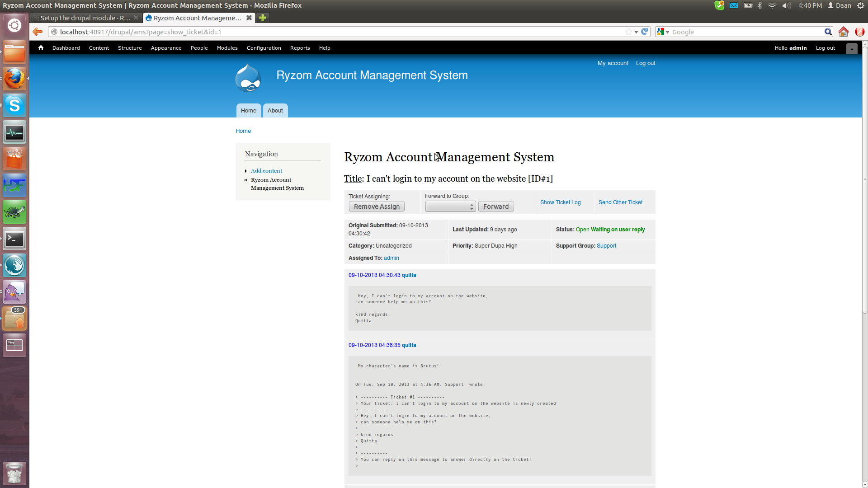Image resolution: width=868 pixels, height=488 pixels.
Task: Click quitta on the 04:30:43 reply
Action: click(x=409, y=275)
